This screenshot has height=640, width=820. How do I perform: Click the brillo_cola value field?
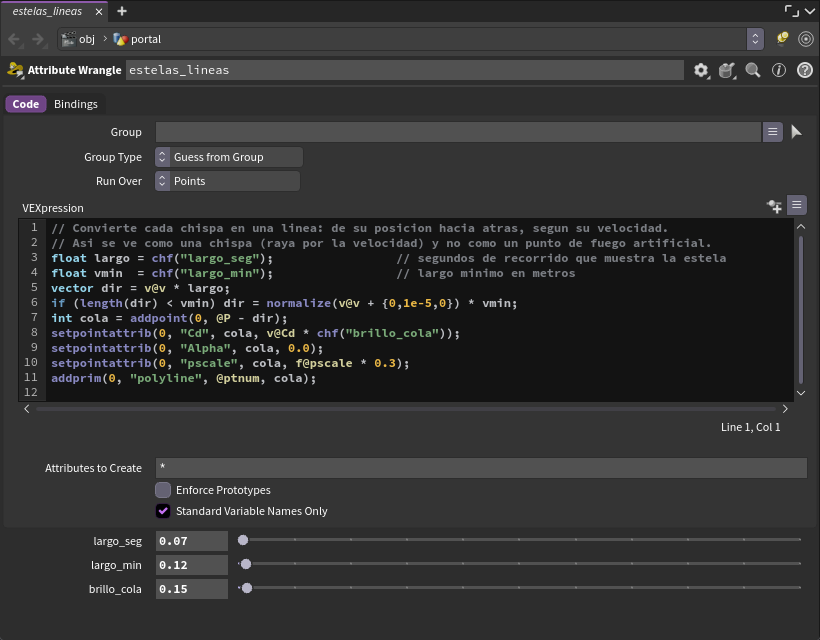tap(192, 589)
